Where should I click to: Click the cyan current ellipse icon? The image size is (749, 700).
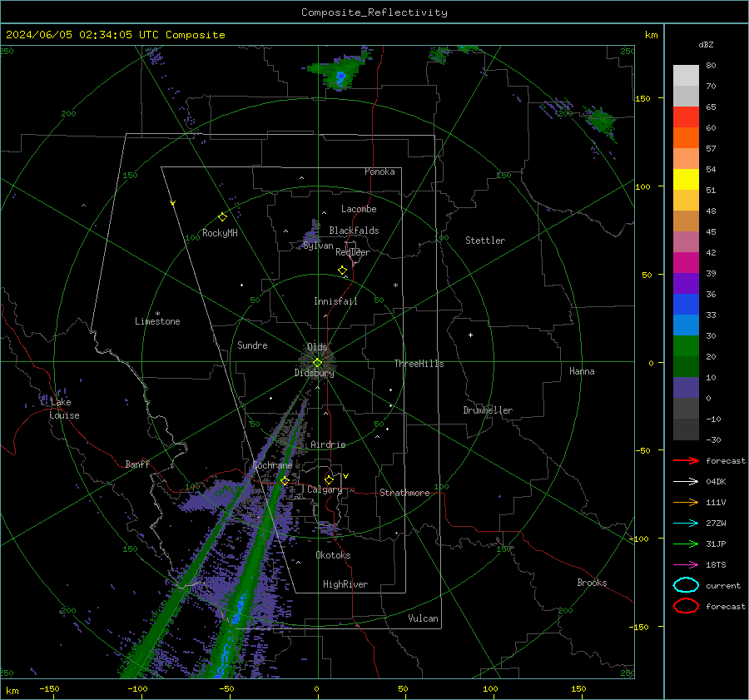686,585
